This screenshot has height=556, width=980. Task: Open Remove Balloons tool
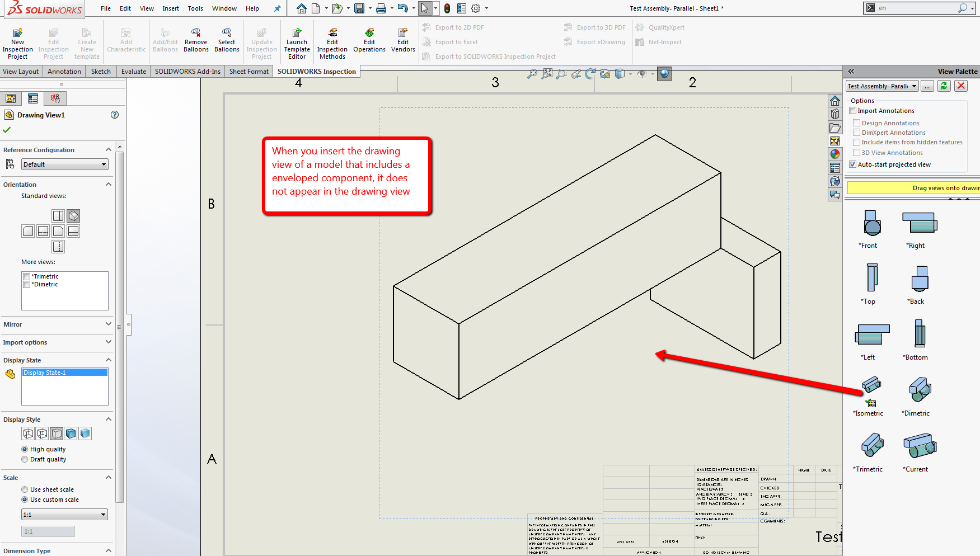click(196, 40)
